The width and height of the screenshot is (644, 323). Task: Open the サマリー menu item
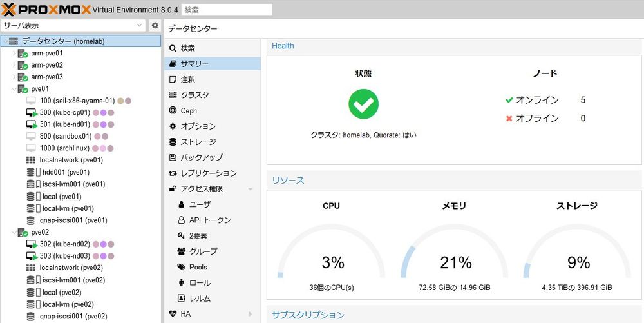[x=213, y=64]
